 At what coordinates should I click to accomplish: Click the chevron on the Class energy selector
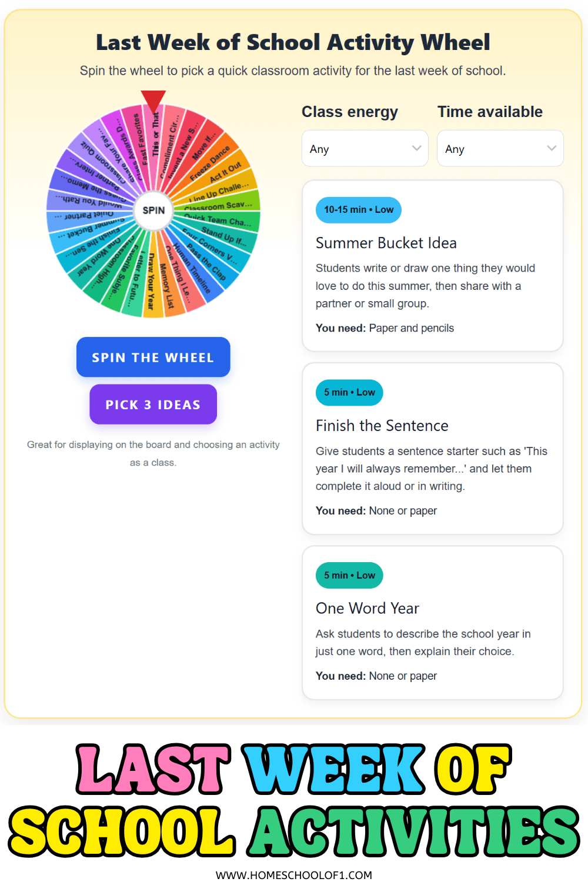[x=416, y=148]
